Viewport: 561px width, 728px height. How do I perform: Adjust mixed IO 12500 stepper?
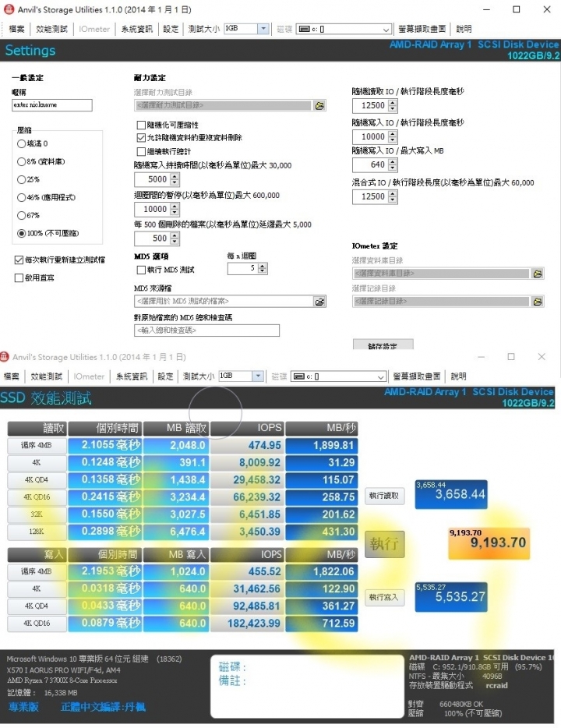393,197
